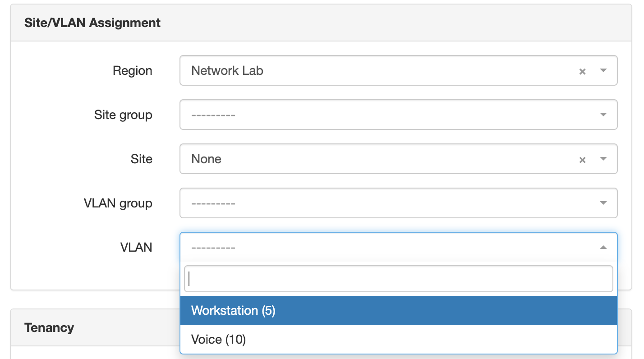Open the VLAN group dropdown arrow

(x=603, y=203)
